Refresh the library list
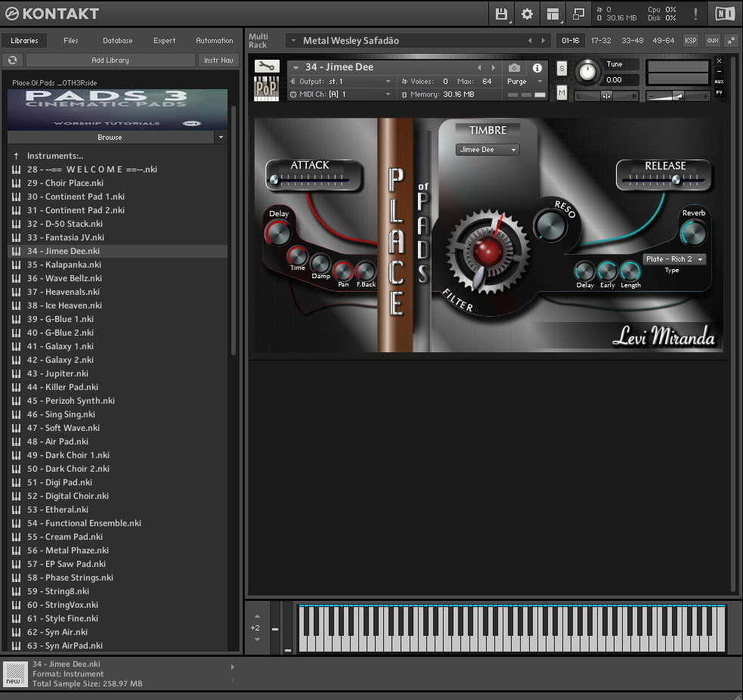 click(x=13, y=60)
